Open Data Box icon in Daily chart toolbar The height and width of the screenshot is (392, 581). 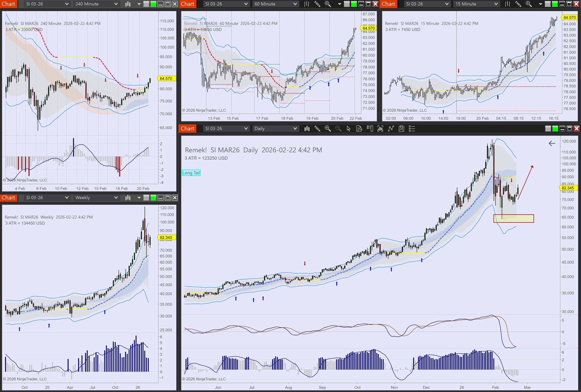[359, 129]
